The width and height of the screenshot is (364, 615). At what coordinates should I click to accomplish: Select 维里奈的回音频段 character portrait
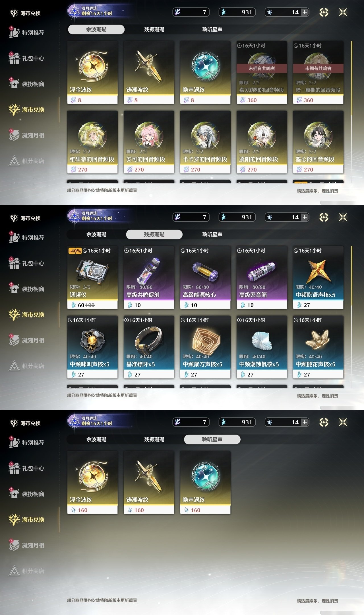(x=92, y=142)
